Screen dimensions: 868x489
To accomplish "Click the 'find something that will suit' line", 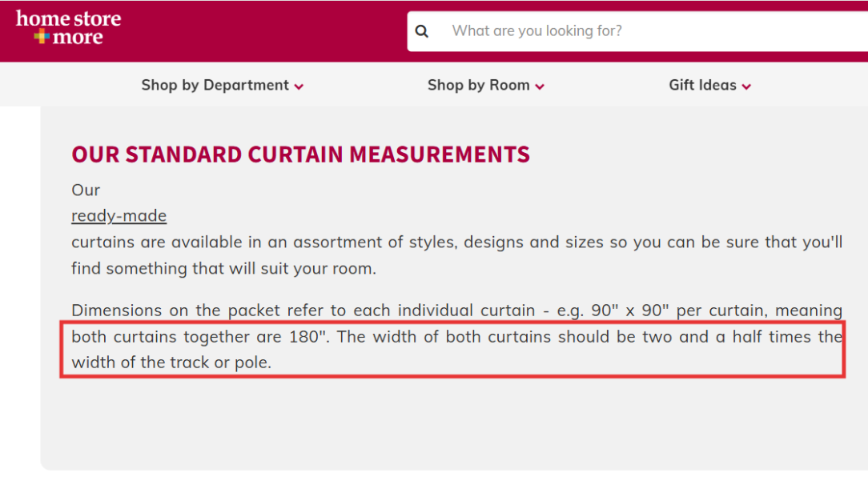I will [223, 269].
